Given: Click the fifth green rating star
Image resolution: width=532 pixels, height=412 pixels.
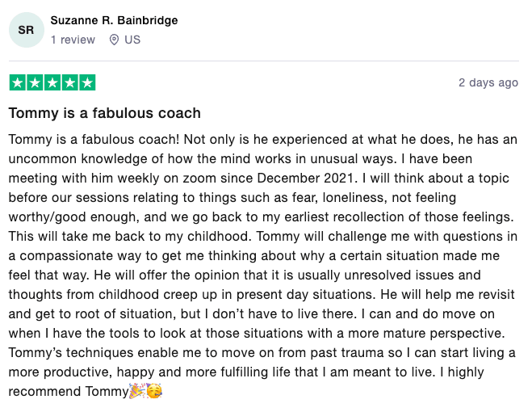Looking at the screenshot, I should [87, 82].
